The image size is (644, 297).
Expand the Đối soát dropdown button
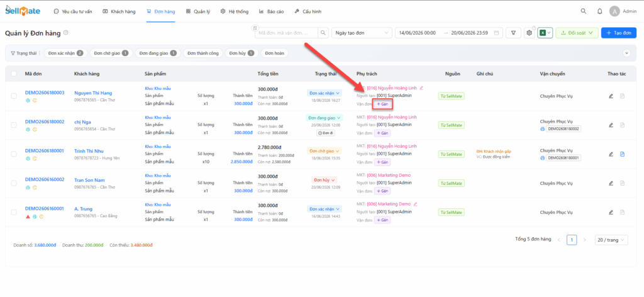(577, 33)
